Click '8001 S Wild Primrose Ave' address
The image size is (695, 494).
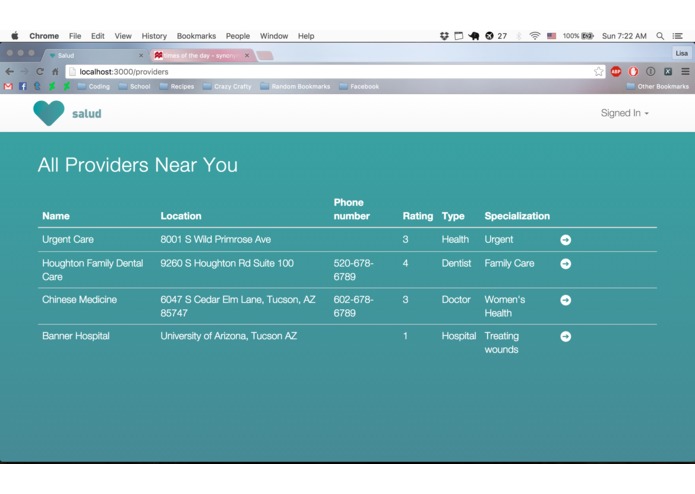(x=215, y=239)
